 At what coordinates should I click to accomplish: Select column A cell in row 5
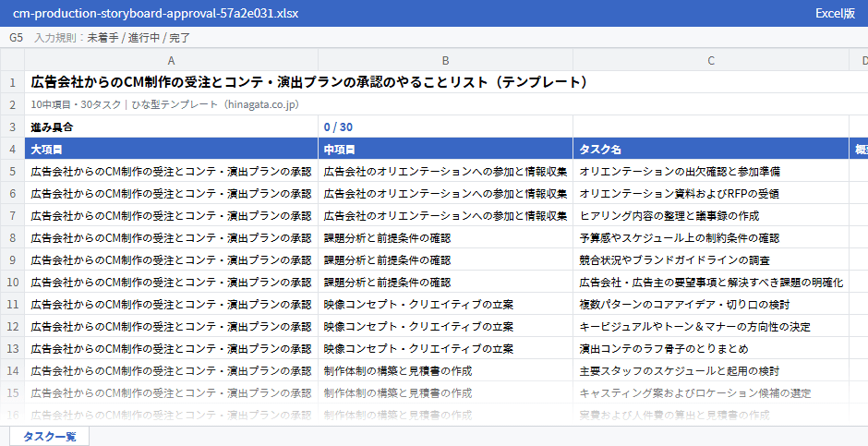pyautogui.click(x=171, y=171)
